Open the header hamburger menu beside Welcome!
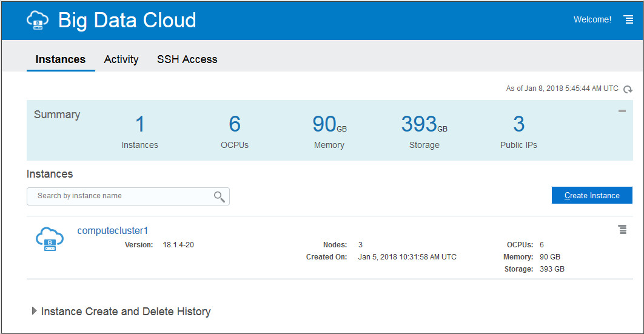The image size is (644, 334). [628, 19]
